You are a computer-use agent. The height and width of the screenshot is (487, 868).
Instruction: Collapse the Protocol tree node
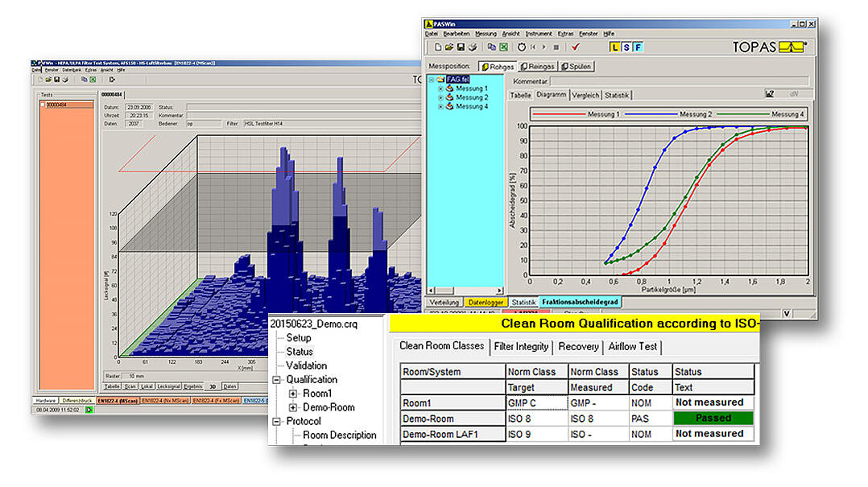click(278, 421)
